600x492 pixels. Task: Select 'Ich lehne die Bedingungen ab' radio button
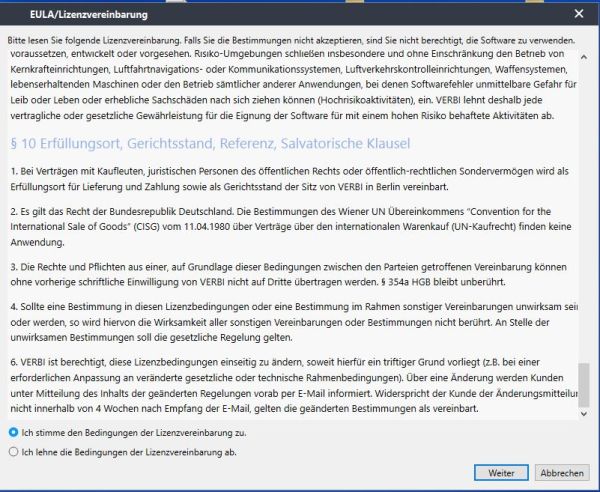(12, 451)
